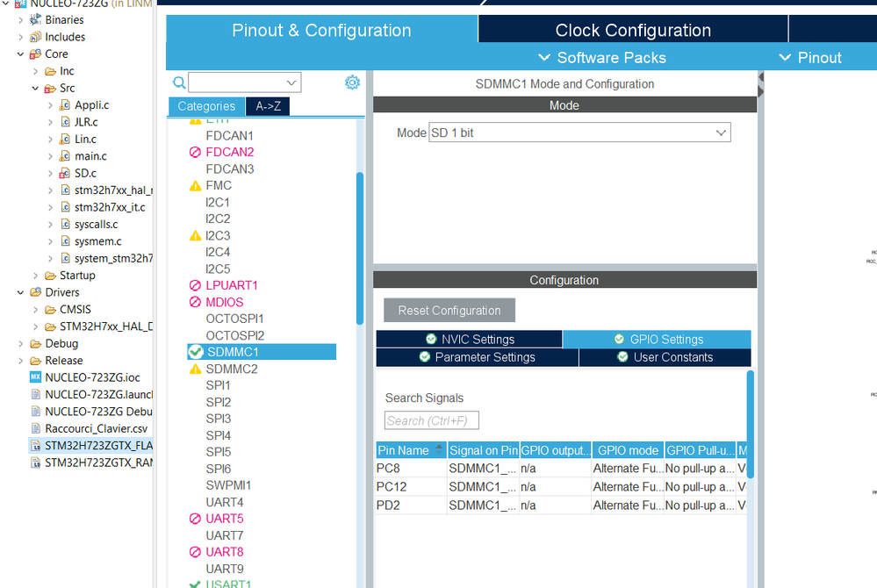Select I2C4 in the peripheral list
Image resolution: width=877 pixels, height=588 pixels.
218,252
